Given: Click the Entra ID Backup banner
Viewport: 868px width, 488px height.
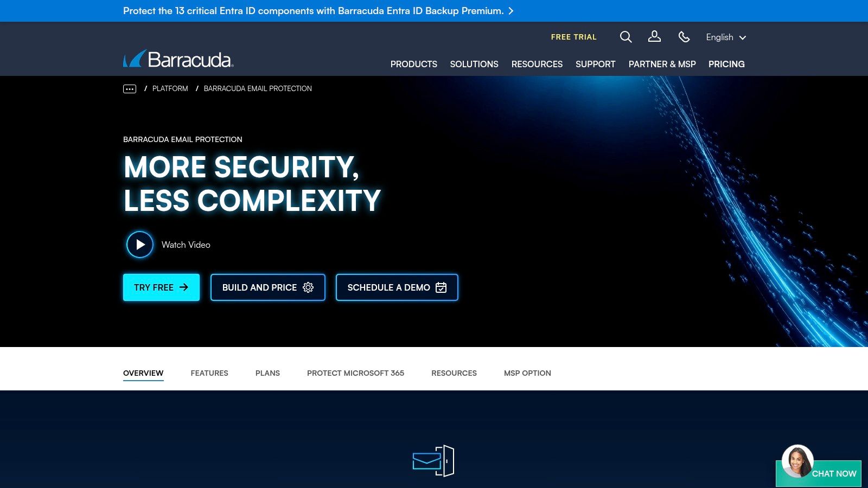Looking at the screenshot, I should pyautogui.click(x=318, y=11).
